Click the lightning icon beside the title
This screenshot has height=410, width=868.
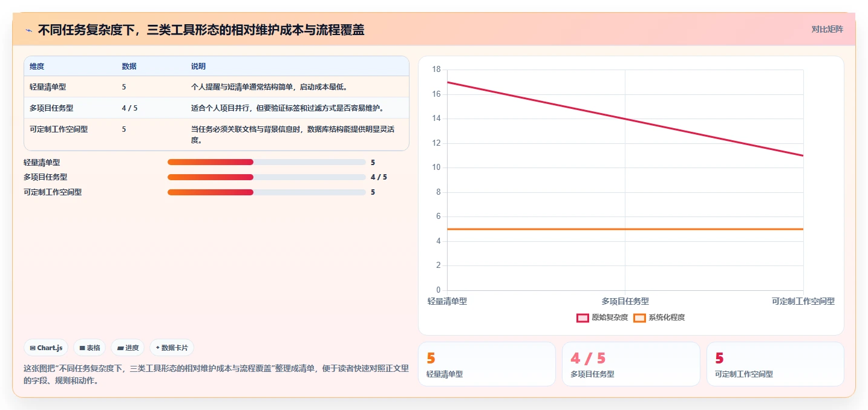click(x=28, y=30)
